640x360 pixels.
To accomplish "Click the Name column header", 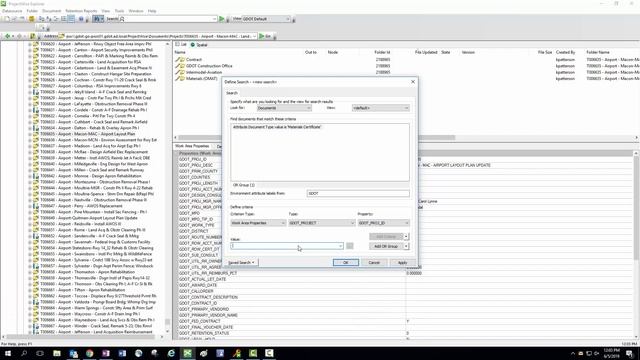I will 180,52.
